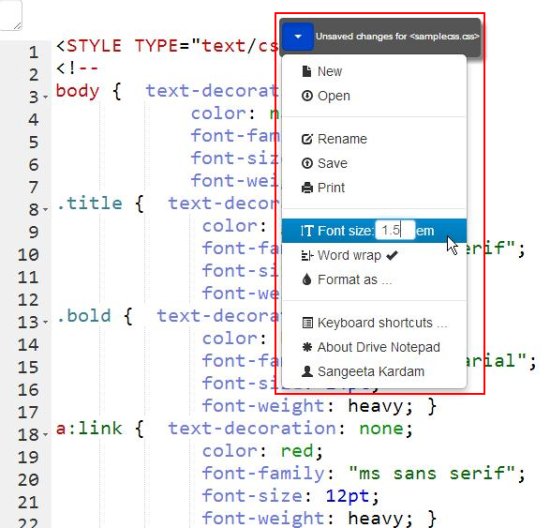Click the Save upload-arrow icon
Screen dimensions: 550x528
(307, 163)
